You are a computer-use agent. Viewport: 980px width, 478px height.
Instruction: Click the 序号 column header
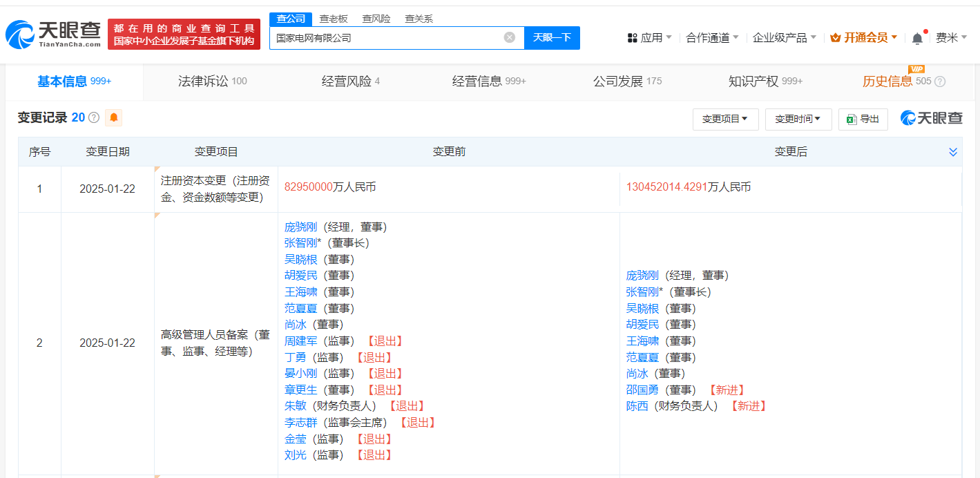(39, 152)
